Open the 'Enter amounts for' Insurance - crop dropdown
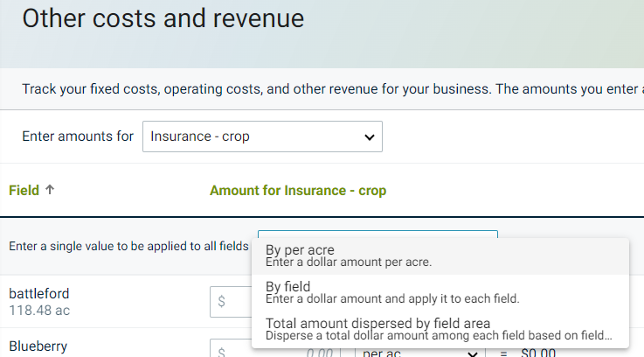This screenshot has width=644, height=357. point(262,136)
